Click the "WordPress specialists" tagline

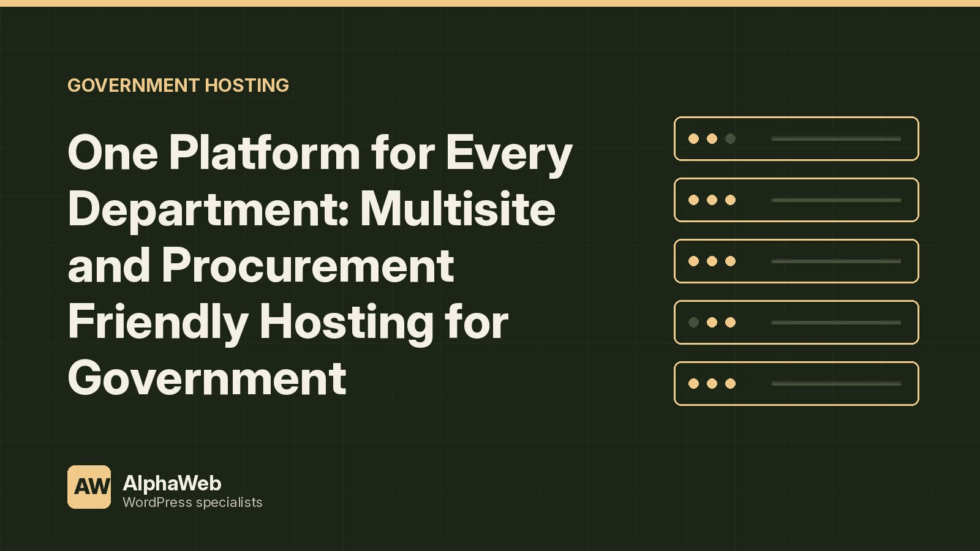[193, 503]
